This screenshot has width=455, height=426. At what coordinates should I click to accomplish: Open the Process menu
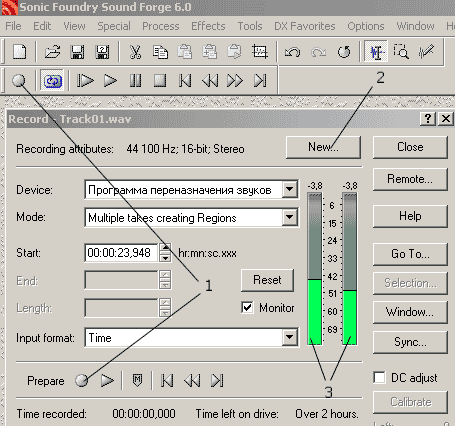tap(161, 26)
